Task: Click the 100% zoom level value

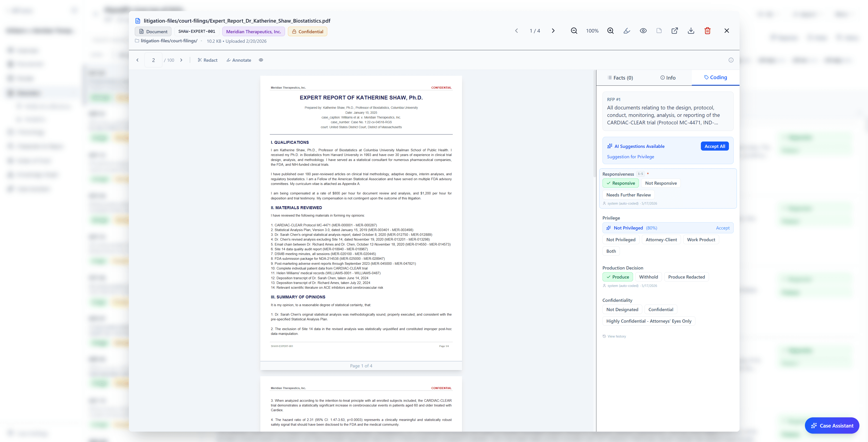Action: pos(592,31)
